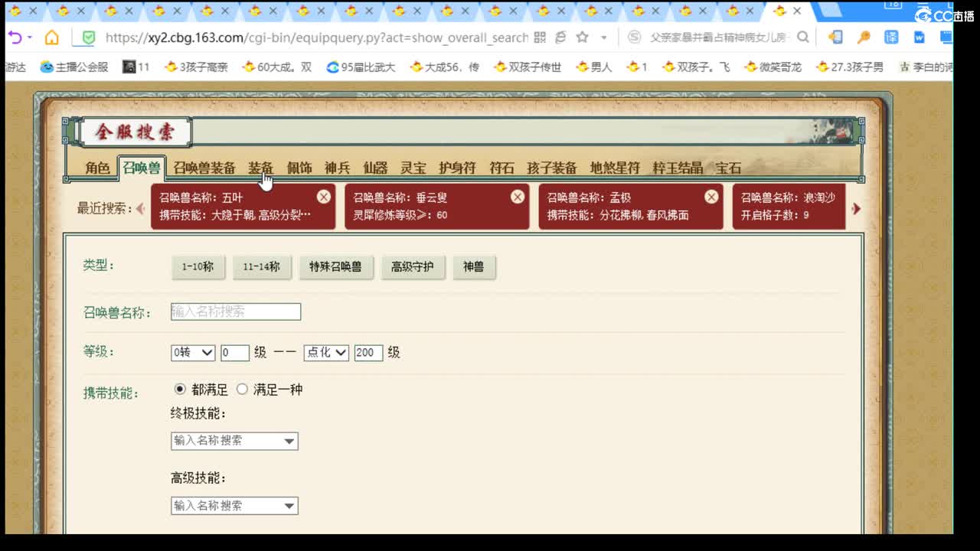Switch to the 神兵 tab
Screen dimensions: 980x551
point(337,168)
